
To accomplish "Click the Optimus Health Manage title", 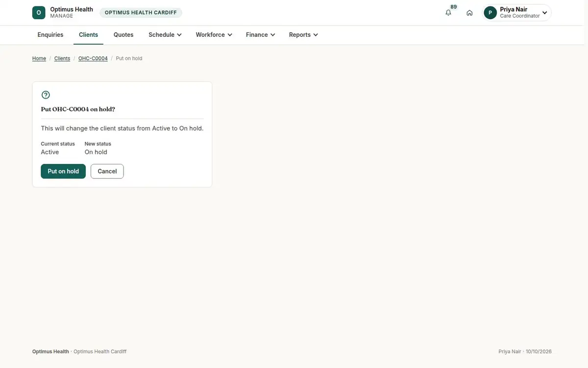I will (x=72, y=12).
